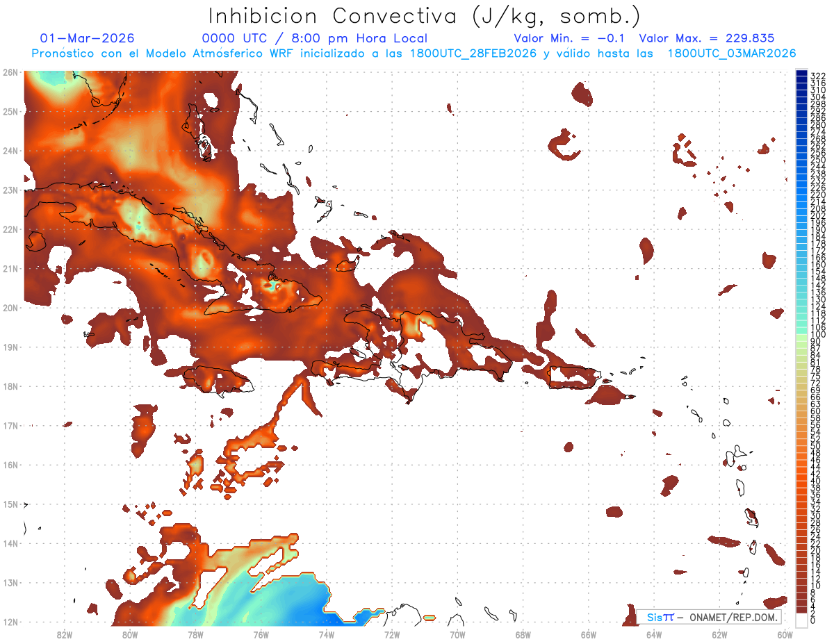Image resolution: width=834 pixels, height=644 pixels.
Task: Click the 12N latitude label
Action: tap(10, 622)
